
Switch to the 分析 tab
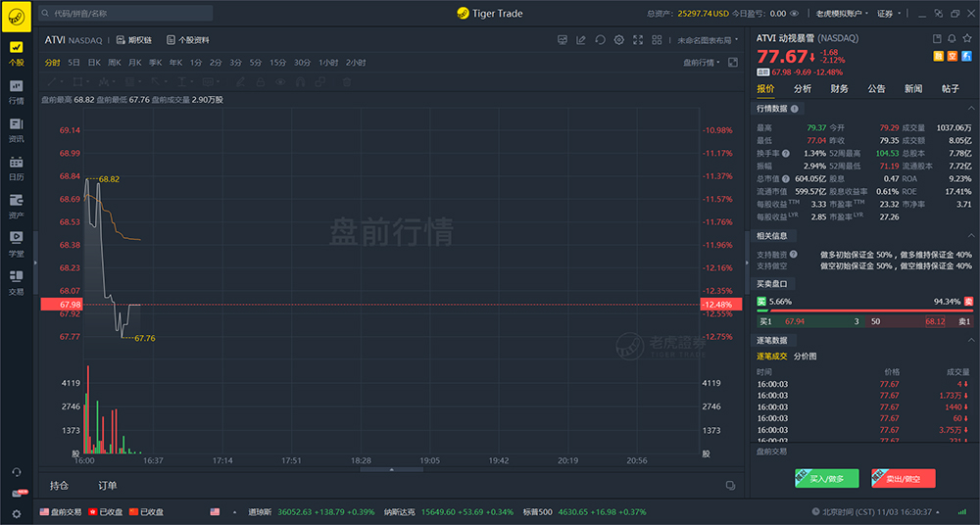pyautogui.click(x=803, y=89)
